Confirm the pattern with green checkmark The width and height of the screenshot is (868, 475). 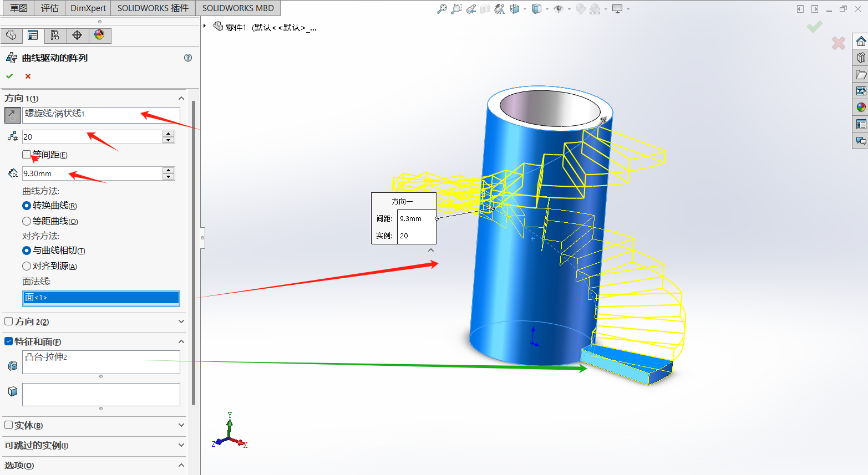[x=9, y=76]
